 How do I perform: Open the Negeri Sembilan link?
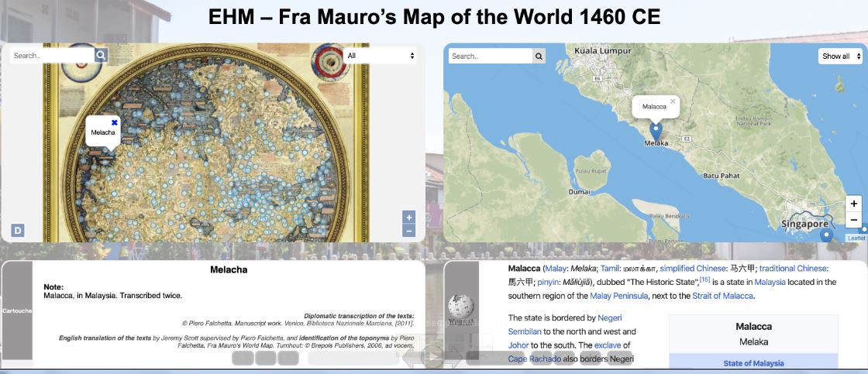(565, 324)
